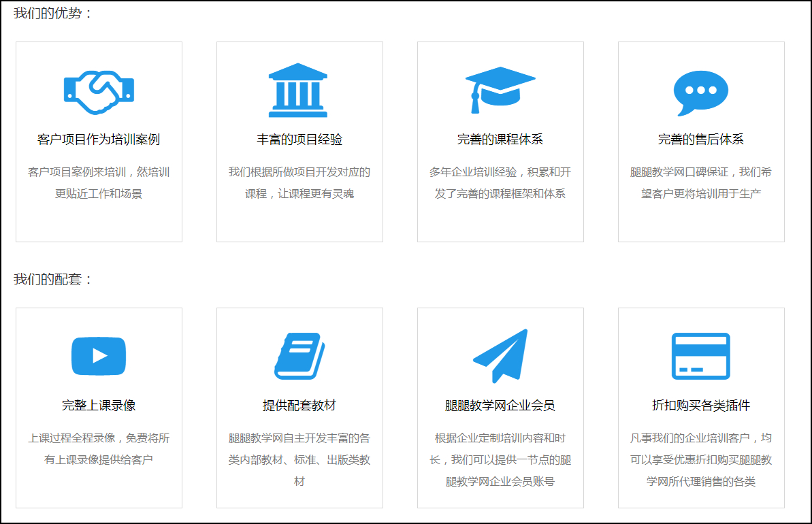Click the text 客户项目案例来培训，然培训
Screen dimensions: 812x524
click(99, 172)
